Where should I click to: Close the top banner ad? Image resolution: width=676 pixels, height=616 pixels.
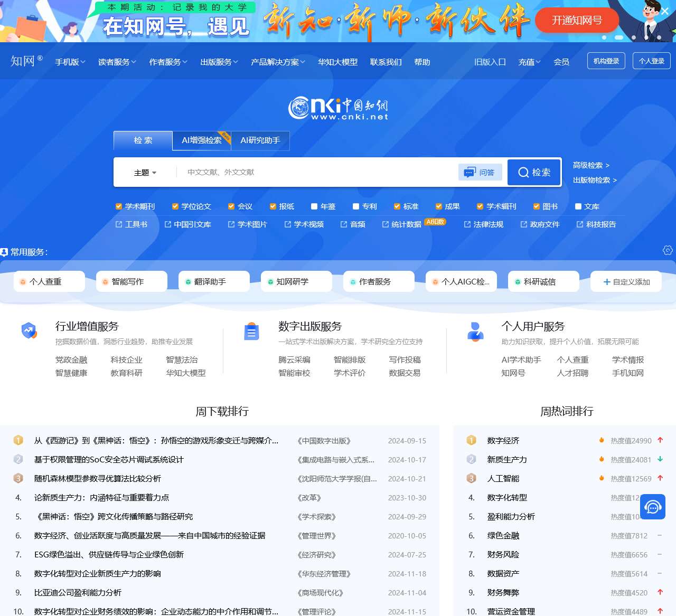[664, 11]
